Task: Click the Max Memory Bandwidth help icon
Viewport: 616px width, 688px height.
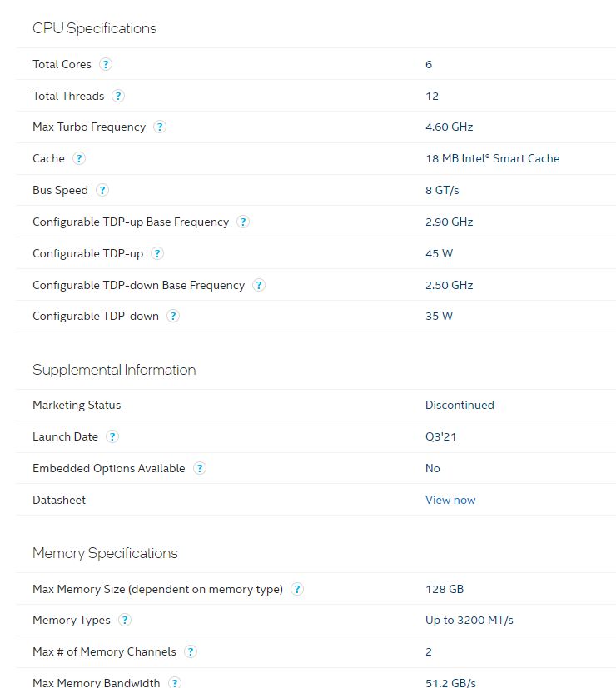Action: (175, 682)
